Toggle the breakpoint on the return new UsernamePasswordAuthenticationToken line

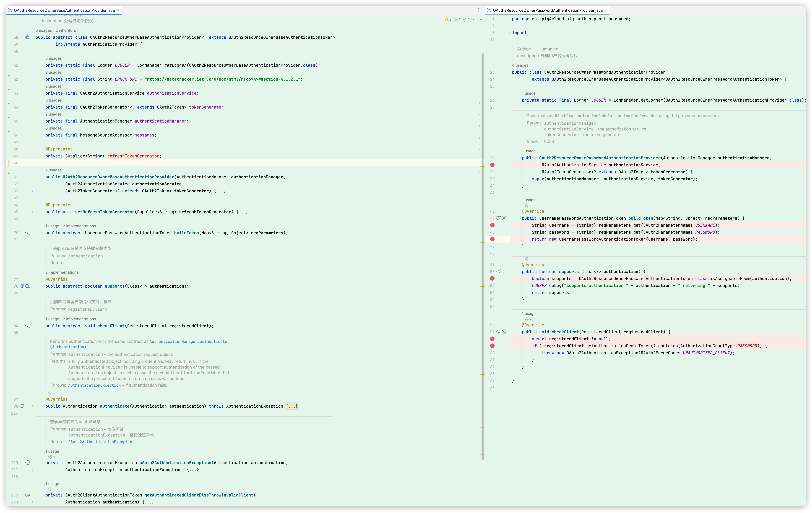click(492, 239)
